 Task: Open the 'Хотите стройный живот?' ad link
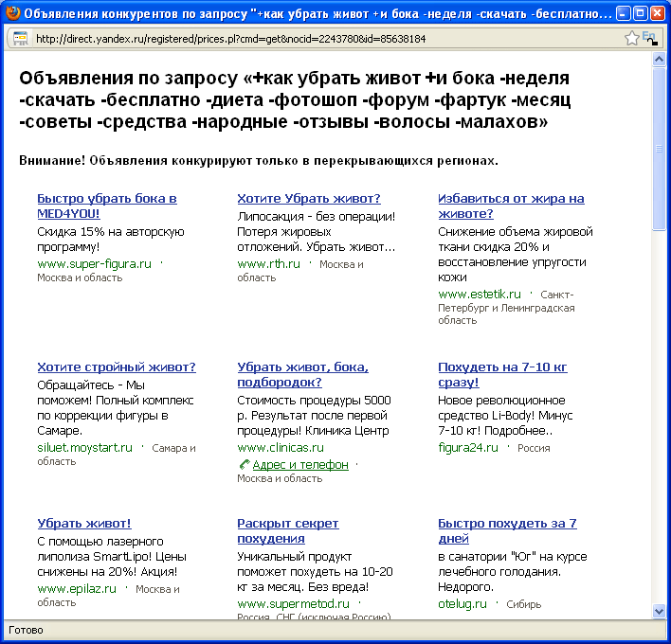point(117,367)
